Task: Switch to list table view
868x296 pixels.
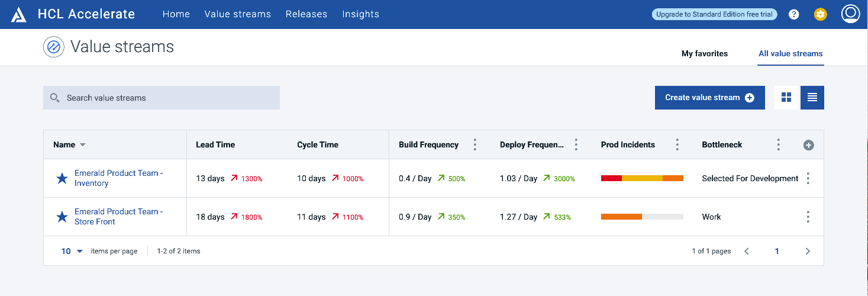Action: point(812,98)
